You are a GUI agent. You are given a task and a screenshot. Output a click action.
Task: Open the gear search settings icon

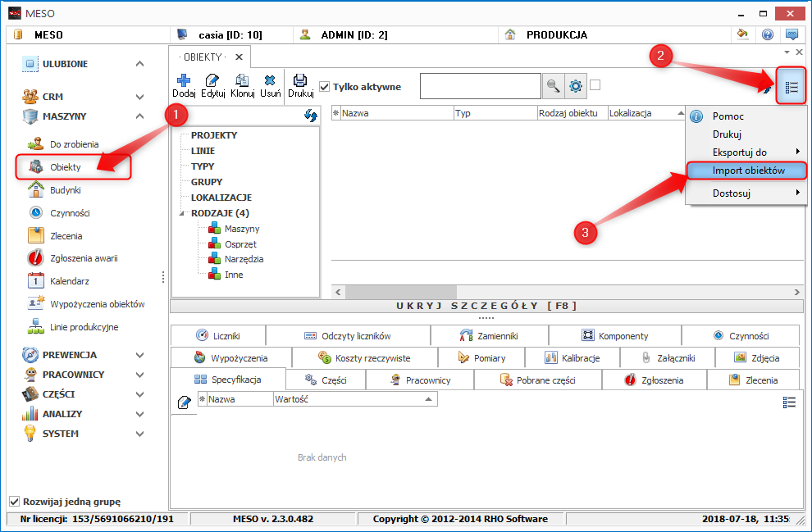576,86
